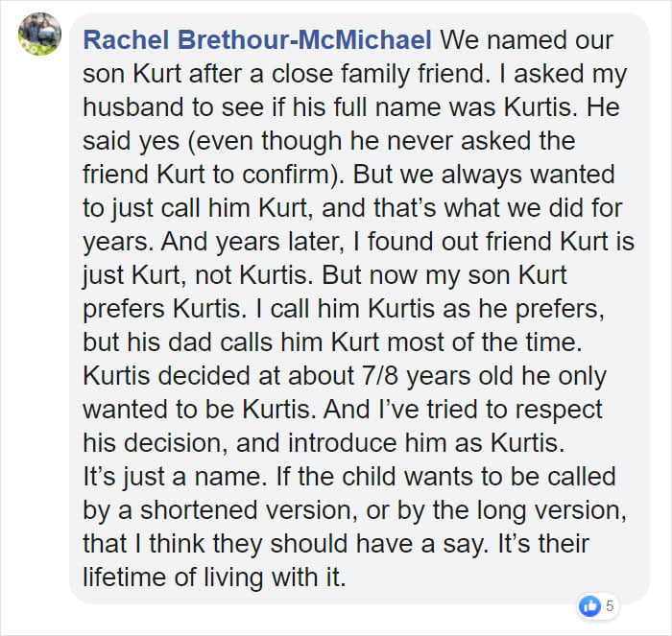Image resolution: width=672 pixels, height=636 pixels.
Task: Click the words 'but his dad calls him'
Action: (203, 342)
